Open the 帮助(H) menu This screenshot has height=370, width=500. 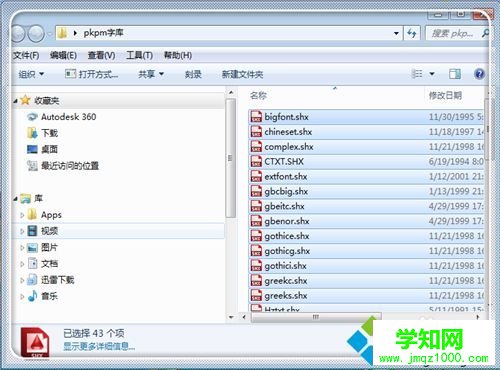click(x=178, y=55)
